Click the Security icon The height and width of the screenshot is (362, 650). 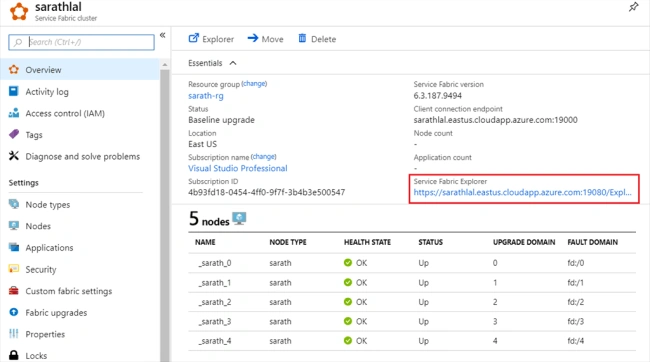tap(14, 269)
